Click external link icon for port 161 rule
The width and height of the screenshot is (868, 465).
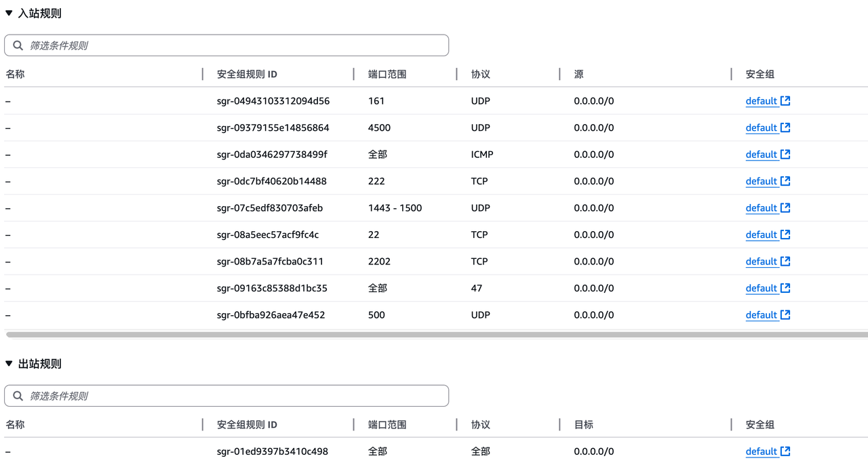pyautogui.click(x=785, y=101)
